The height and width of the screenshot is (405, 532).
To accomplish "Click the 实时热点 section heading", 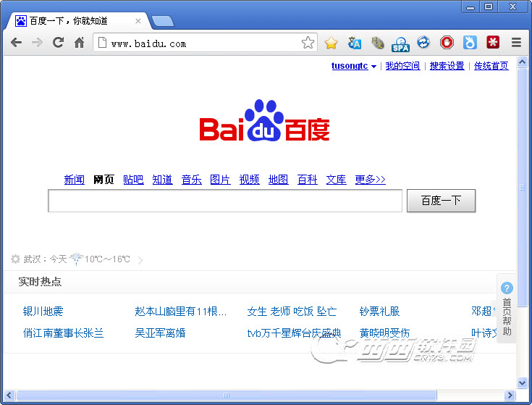I will pyautogui.click(x=40, y=281).
